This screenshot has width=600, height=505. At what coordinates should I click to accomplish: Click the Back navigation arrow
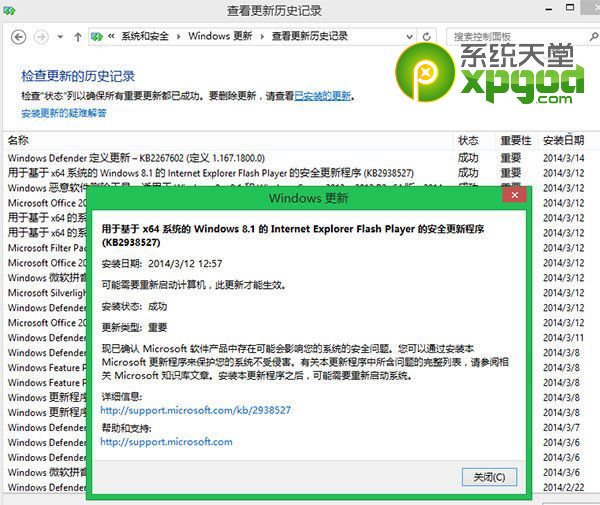pos(18,37)
